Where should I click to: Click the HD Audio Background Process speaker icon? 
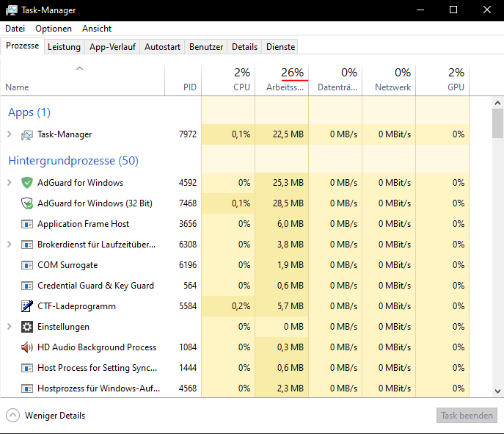click(x=27, y=347)
